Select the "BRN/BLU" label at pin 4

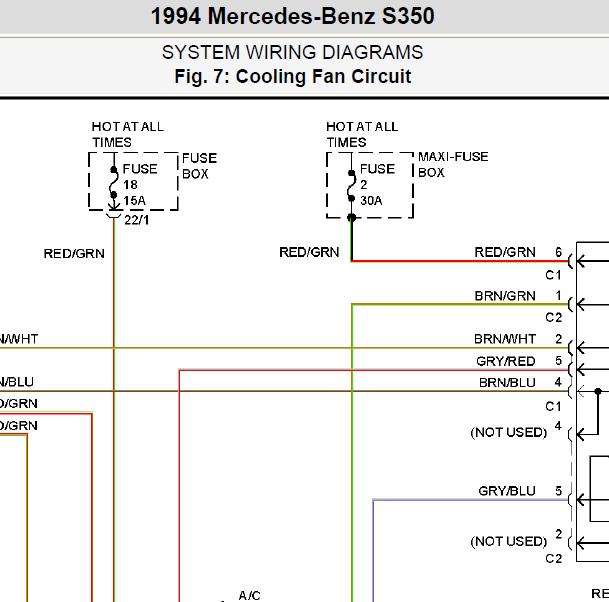click(507, 383)
